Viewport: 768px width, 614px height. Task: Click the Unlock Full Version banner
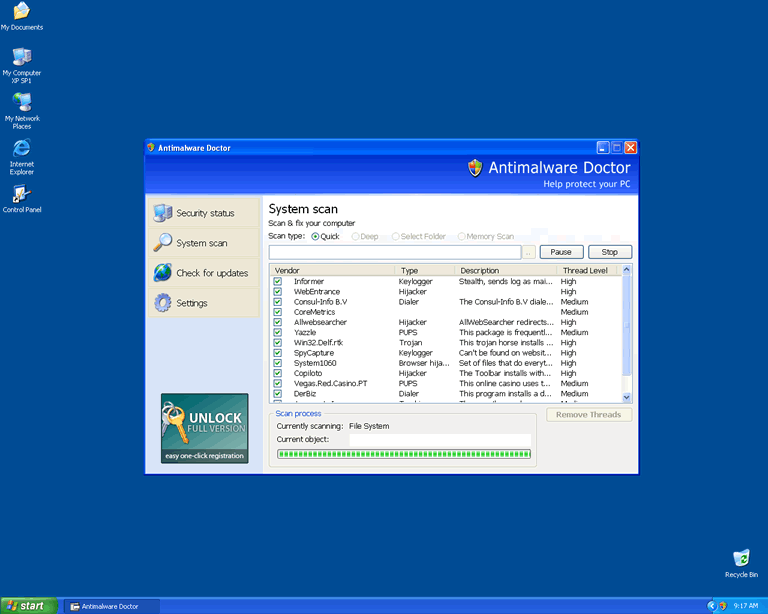coord(204,428)
